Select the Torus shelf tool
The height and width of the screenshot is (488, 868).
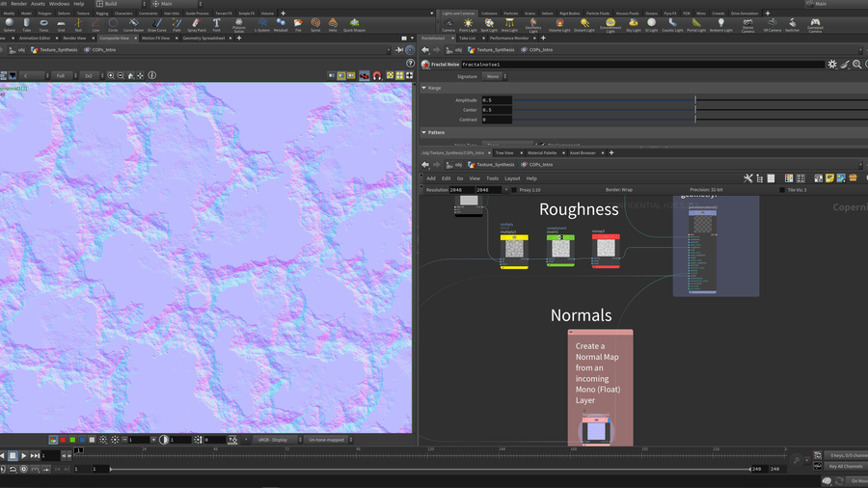(x=43, y=24)
